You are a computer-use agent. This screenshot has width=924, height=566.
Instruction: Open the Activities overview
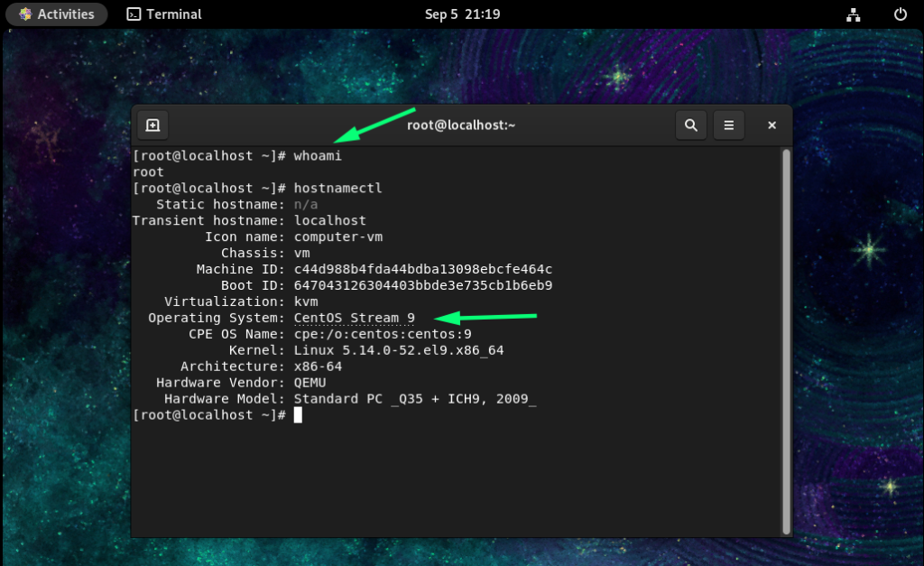point(57,14)
